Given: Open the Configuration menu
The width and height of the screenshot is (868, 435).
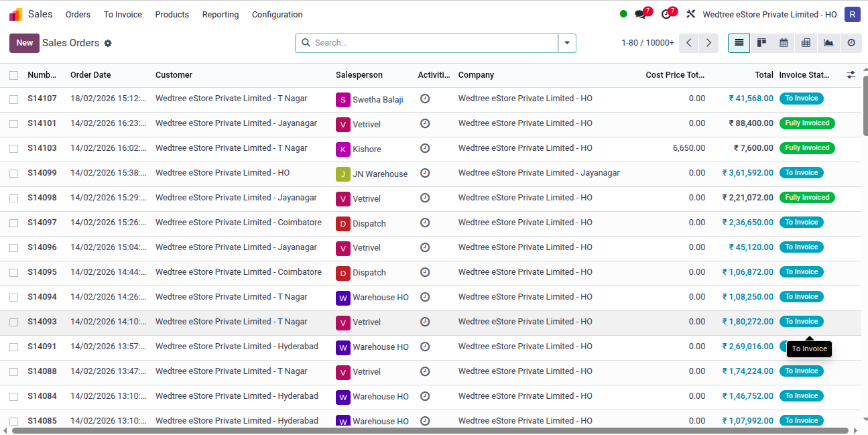Looking at the screenshot, I should click(277, 14).
